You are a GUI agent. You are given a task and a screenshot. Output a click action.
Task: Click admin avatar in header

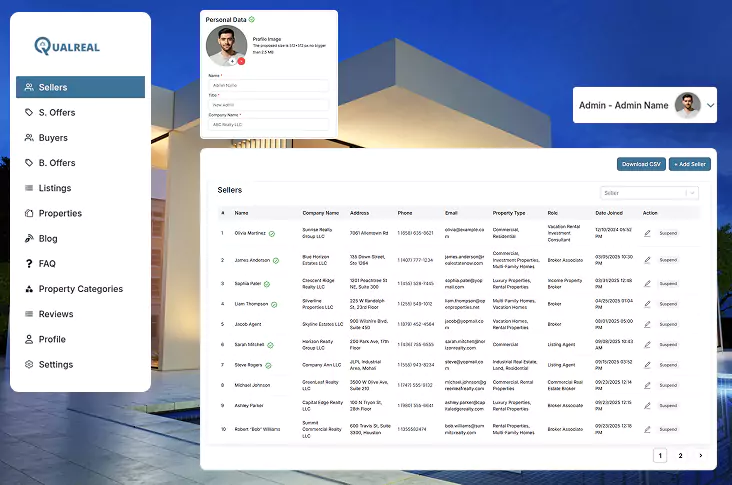688,105
